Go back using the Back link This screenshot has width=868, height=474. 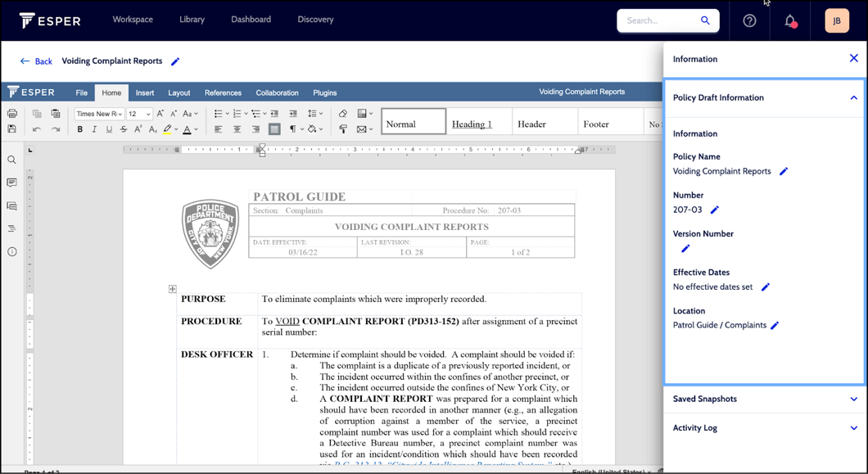36,61
